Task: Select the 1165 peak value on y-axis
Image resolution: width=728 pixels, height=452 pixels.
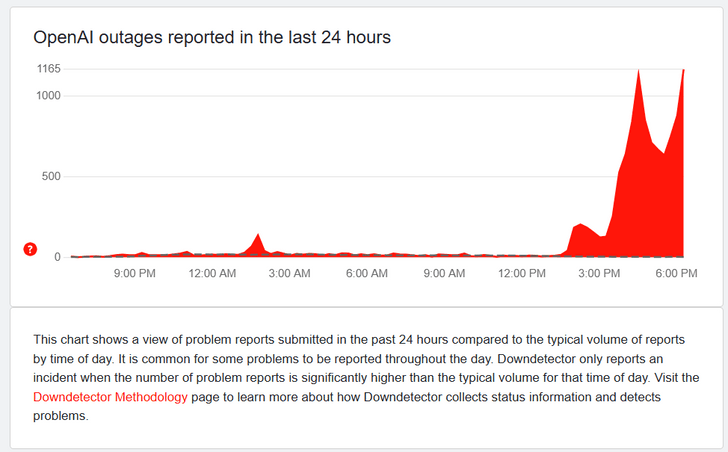Action: click(48, 69)
